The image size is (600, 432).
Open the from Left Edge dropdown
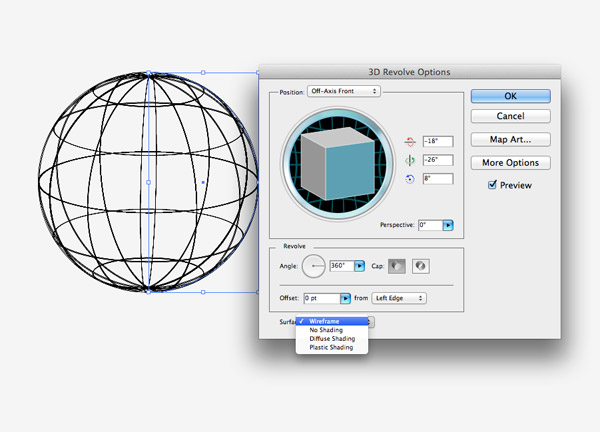tap(399, 298)
